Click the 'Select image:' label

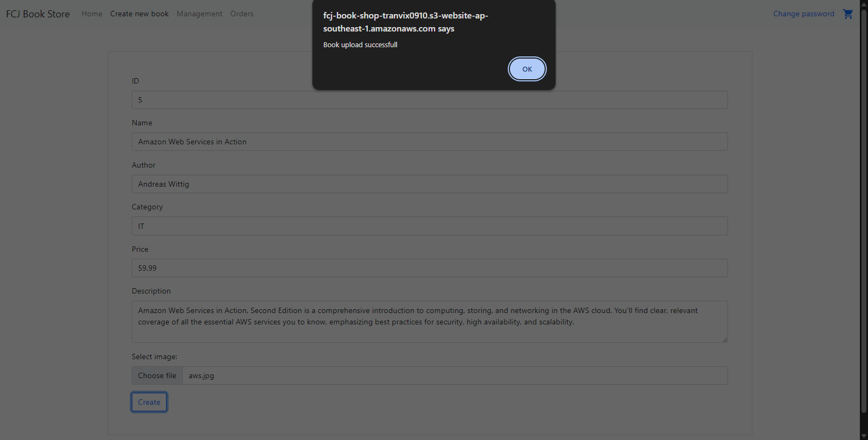155,356
